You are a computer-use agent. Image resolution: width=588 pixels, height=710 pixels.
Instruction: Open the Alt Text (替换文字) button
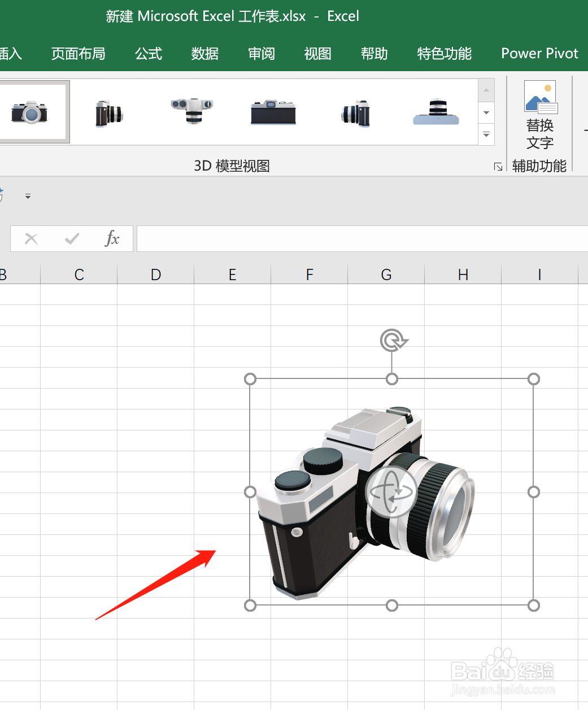pos(540,116)
